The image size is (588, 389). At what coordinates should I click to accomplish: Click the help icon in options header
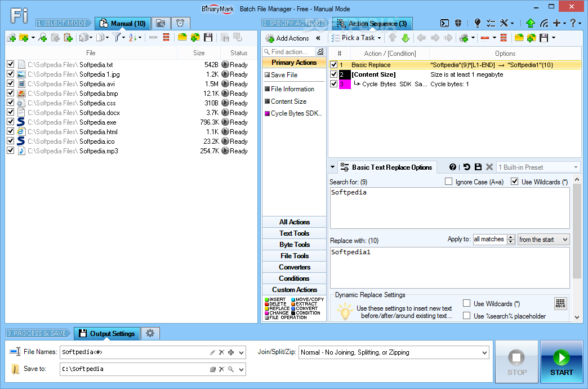click(453, 167)
